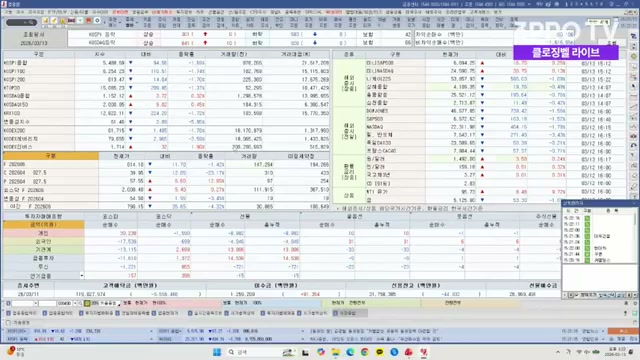Toggle checkbox at bottom of popup alert window
The width and height of the screenshot is (640, 360).
tap(576, 295)
